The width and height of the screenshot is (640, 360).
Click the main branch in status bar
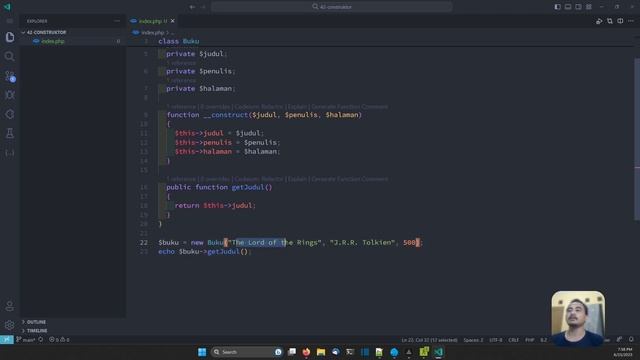tap(26, 340)
